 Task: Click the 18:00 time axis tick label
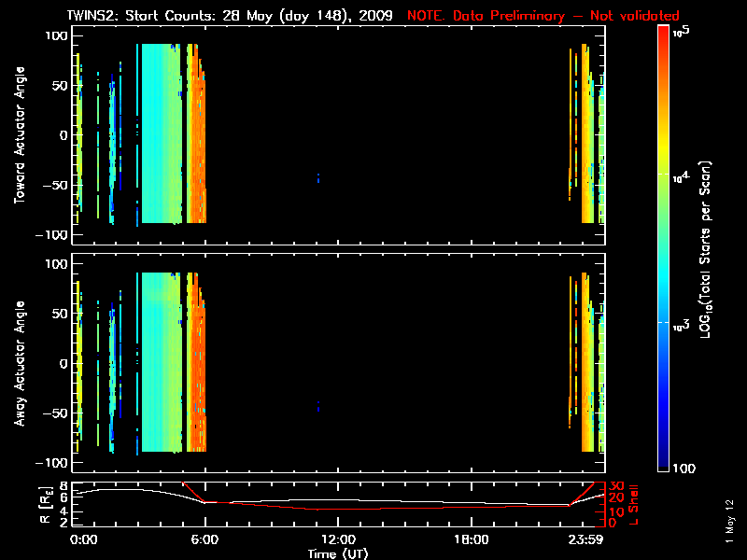pyautogui.click(x=472, y=539)
